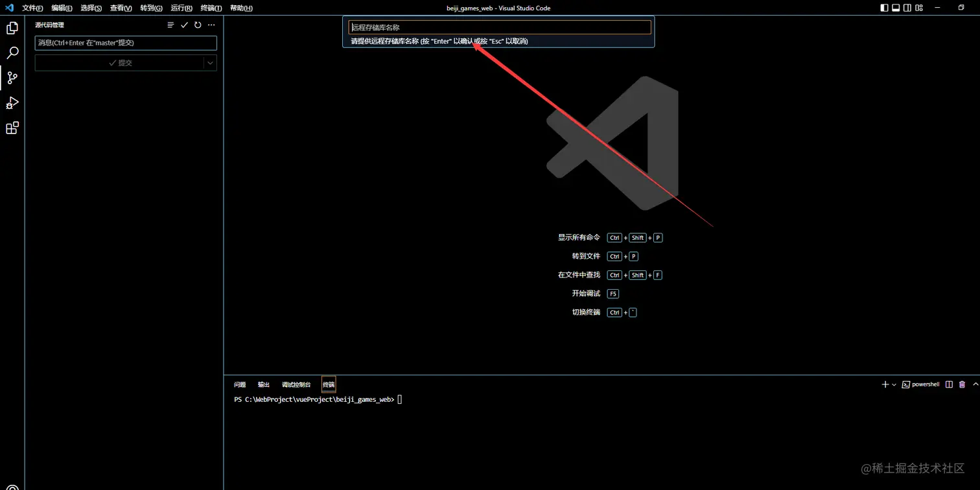Viewport: 980px width, 490px height.
Task: Click the 源代码管理 panel title
Action: 50,25
